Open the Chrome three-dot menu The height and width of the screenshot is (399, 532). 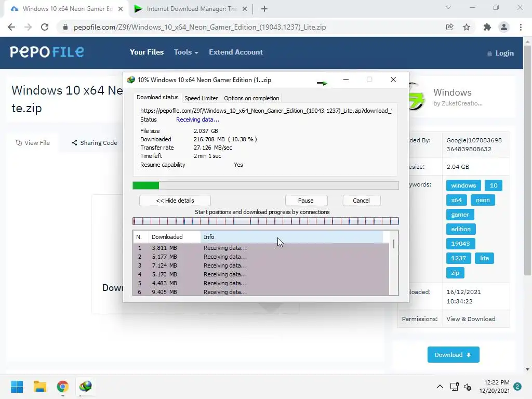click(521, 27)
